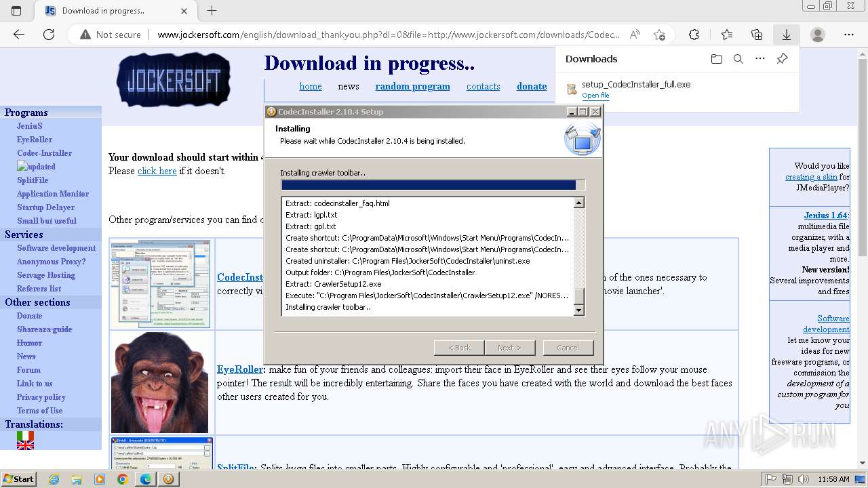Search downloads with magnifier icon

[x=738, y=59]
